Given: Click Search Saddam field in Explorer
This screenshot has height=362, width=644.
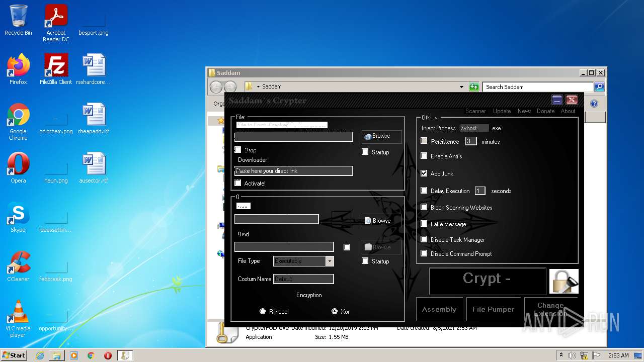Looking at the screenshot, I should [x=538, y=87].
